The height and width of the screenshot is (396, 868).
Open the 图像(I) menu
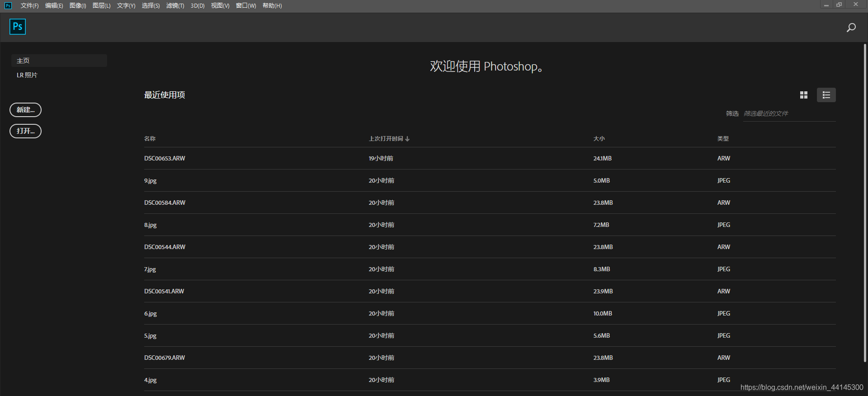78,5
